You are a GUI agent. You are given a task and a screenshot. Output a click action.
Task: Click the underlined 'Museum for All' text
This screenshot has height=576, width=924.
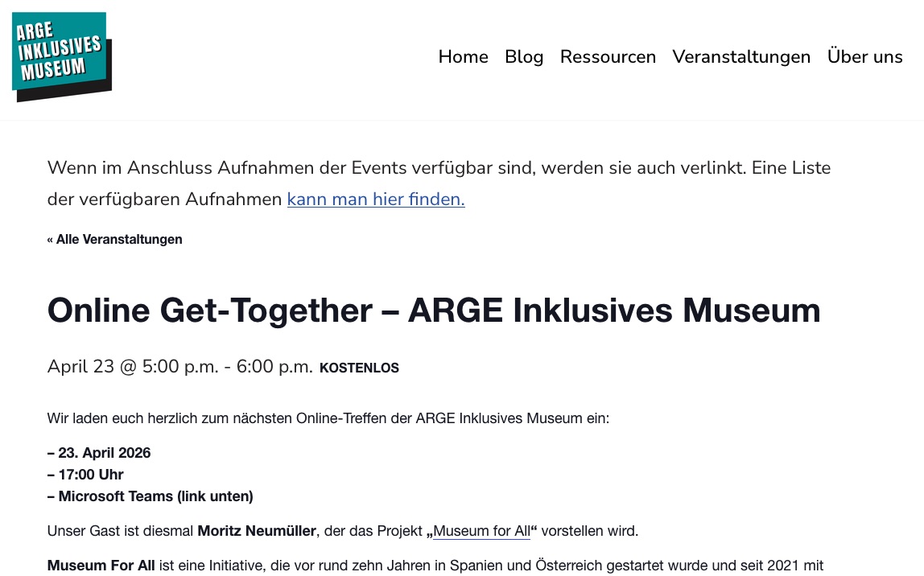(481, 531)
